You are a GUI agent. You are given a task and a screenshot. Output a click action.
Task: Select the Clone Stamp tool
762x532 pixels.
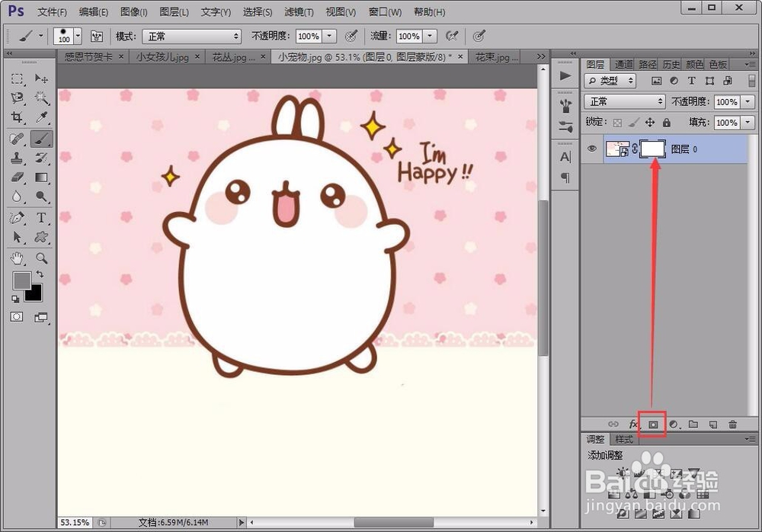pyautogui.click(x=17, y=158)
